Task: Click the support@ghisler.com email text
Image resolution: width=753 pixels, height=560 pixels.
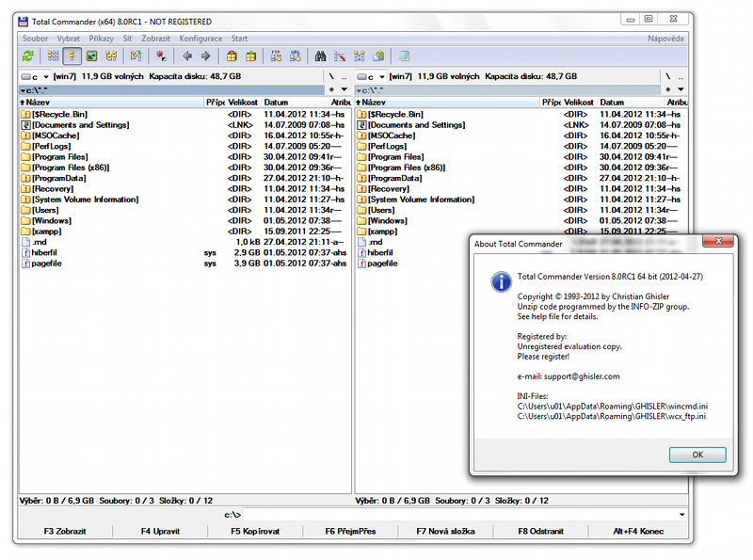Action: pyautogui.click(x=582, y=376)
